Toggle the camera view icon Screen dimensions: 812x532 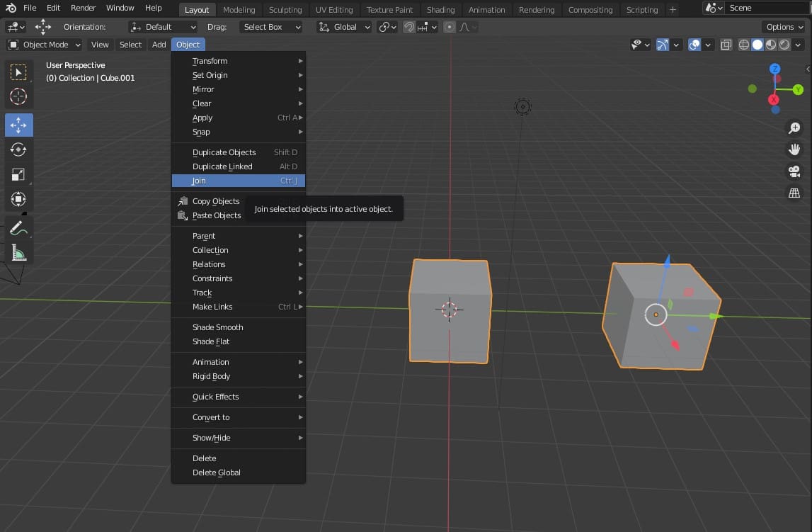click(794, 171)
